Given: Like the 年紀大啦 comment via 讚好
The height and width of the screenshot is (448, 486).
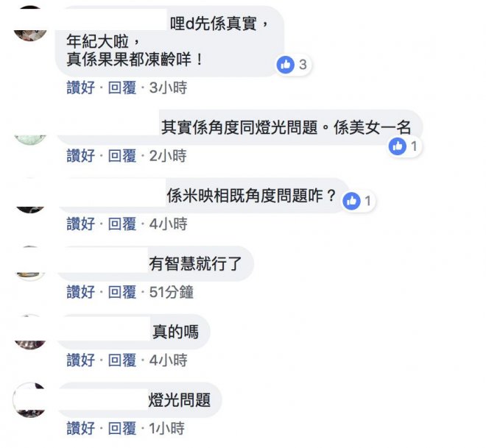Looking at the screenshot, I should tap(81, 88).
